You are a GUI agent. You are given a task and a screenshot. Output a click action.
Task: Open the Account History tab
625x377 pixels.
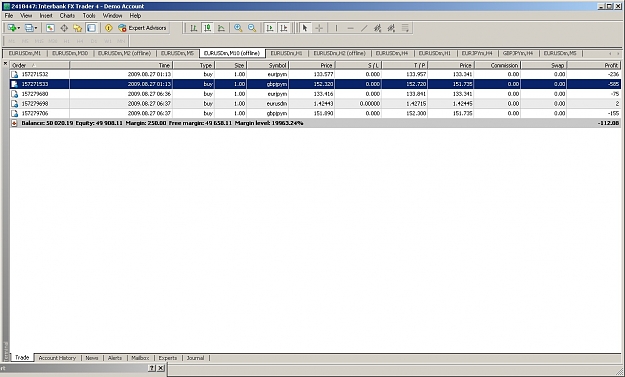tap(57, 358)
